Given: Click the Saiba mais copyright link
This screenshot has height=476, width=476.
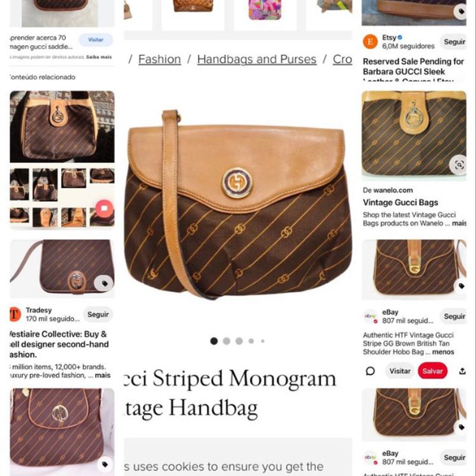Looking at the screenshot, I should click(x=99, y=57).
